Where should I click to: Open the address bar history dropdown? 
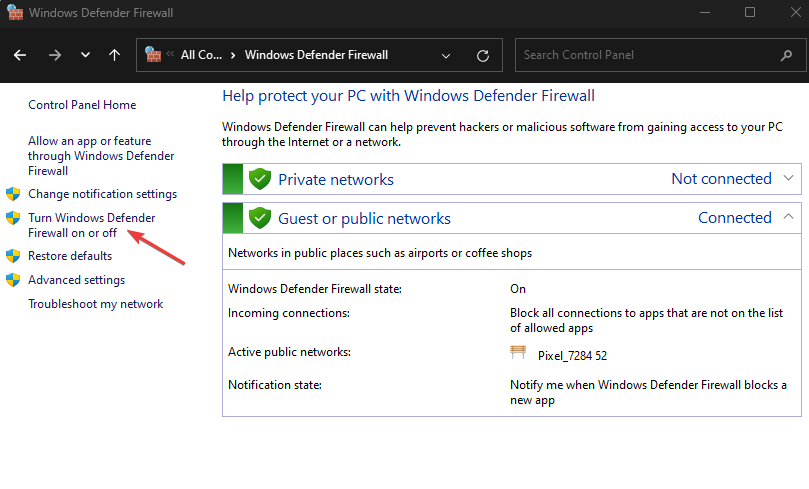coord(446,56)
